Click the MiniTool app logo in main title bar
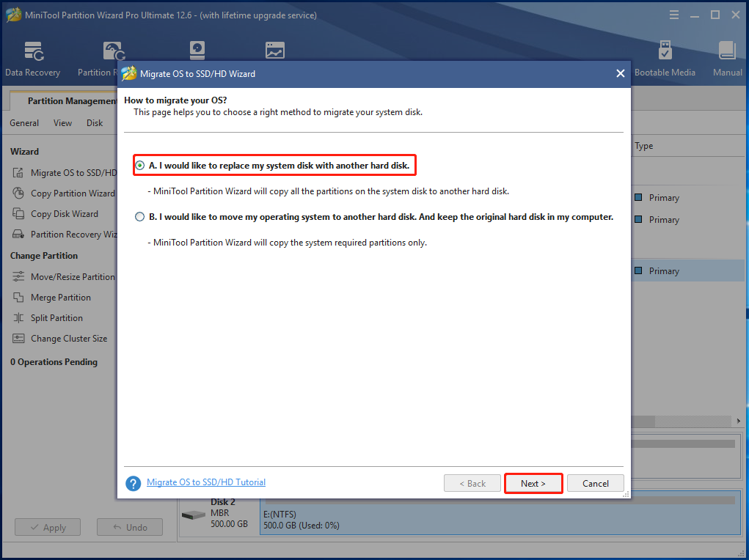The image size is (749, 560). click(13, 15)
